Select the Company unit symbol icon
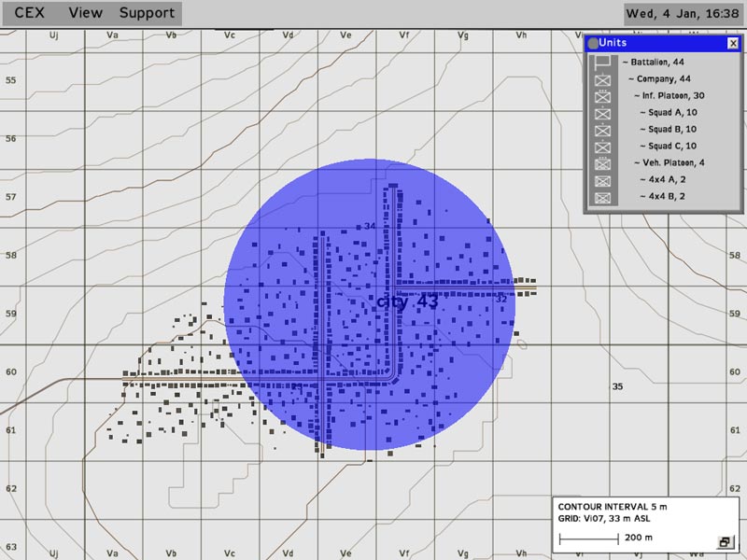The image size is (747, 560). [602, 79]
